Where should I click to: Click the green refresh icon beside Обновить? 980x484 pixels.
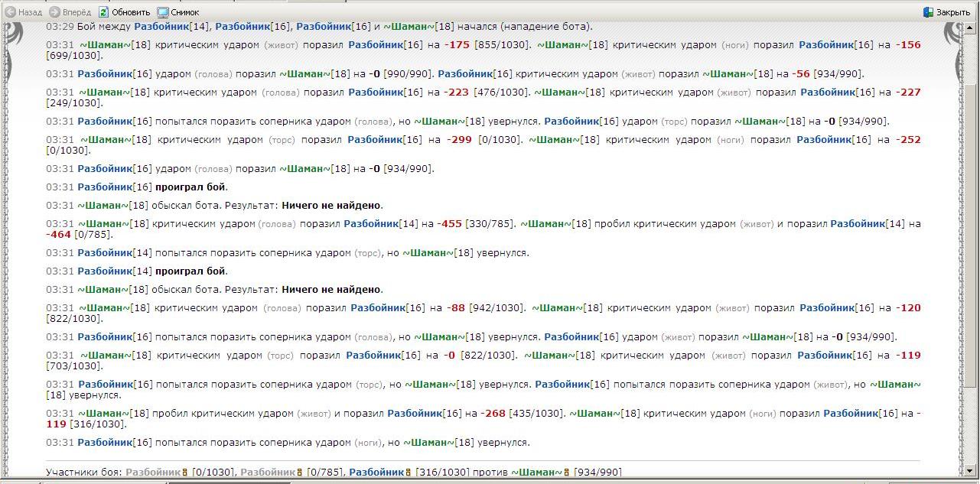pos(104,12)
